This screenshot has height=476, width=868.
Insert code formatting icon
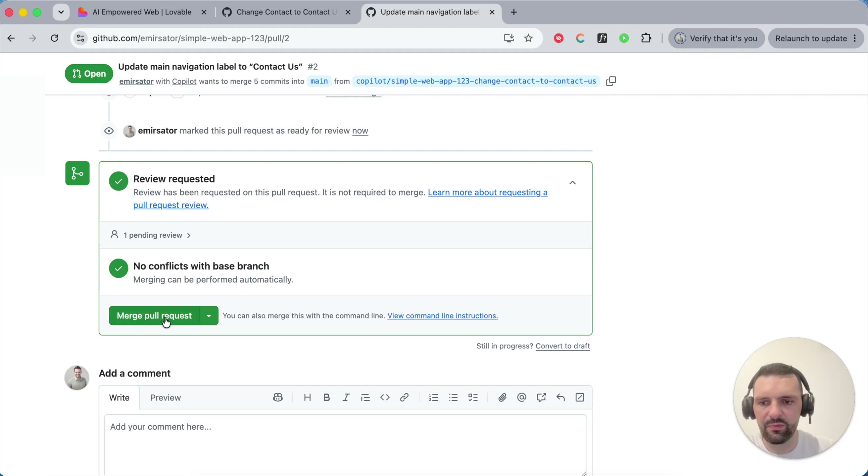point(385,397)
